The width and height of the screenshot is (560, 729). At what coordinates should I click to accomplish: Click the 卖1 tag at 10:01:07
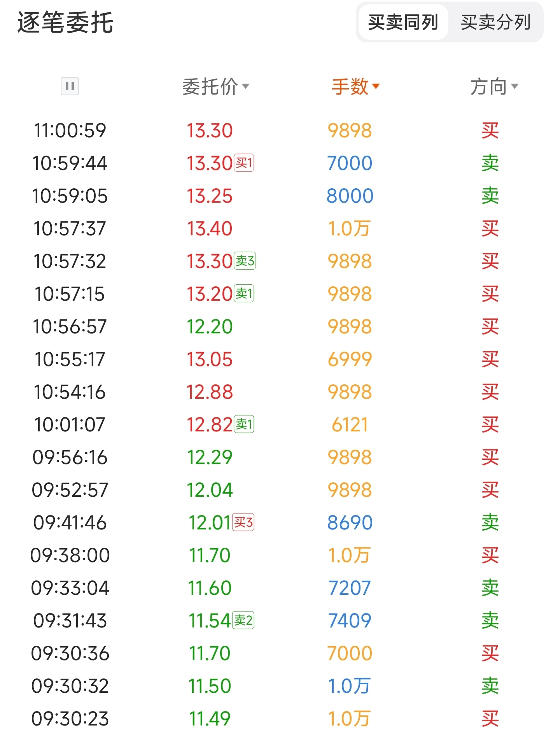(244, 424)
